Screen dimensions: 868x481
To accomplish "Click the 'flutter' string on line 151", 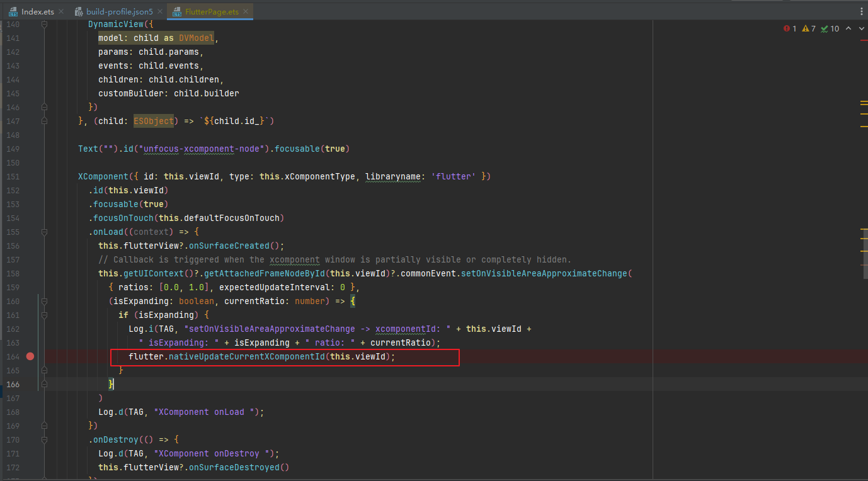I will point(454,176).
